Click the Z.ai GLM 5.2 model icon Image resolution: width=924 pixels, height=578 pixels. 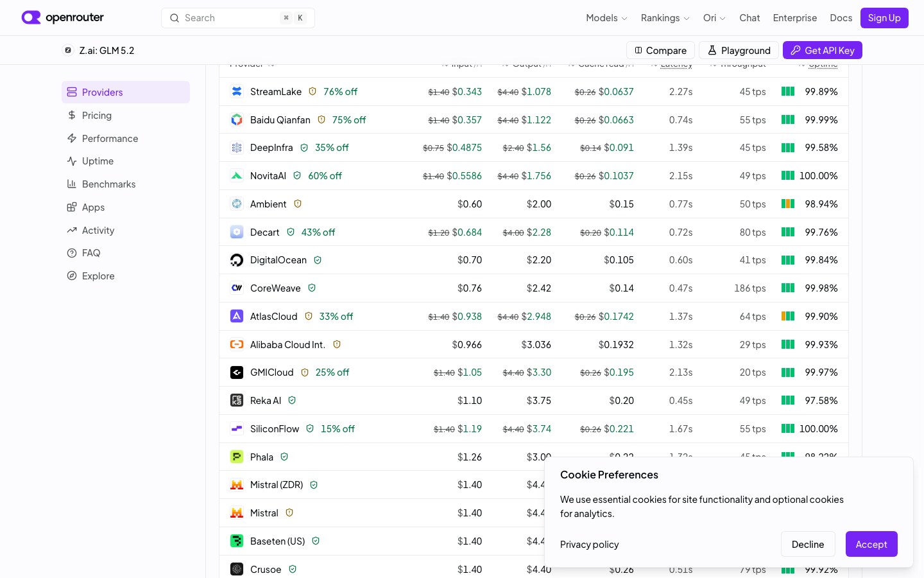point(68,50)
